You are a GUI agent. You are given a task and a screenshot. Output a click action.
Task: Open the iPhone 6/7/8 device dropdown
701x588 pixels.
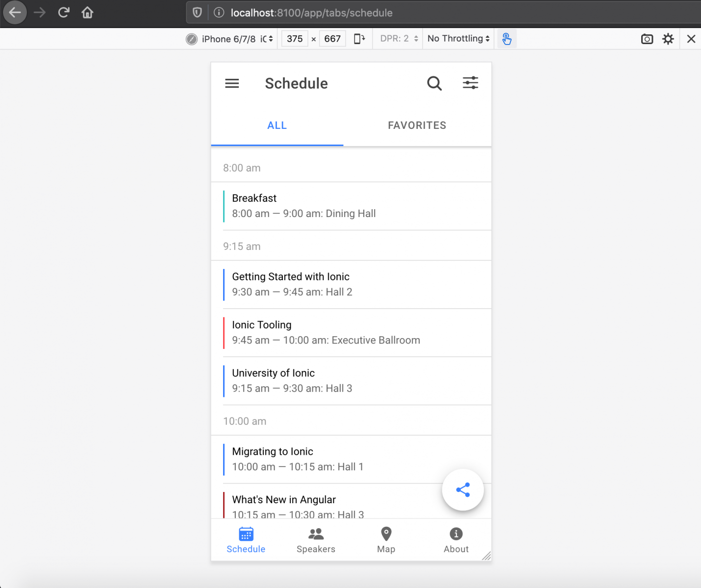[x=229, y=39]
